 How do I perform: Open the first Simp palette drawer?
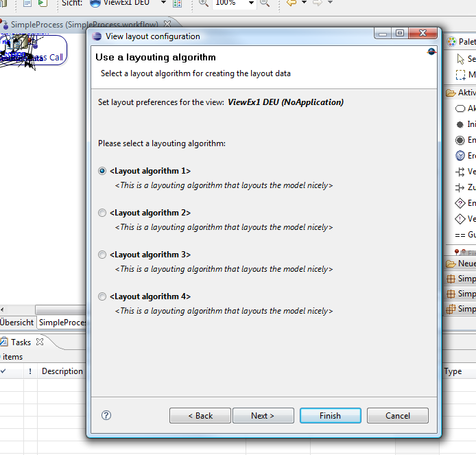(460, 279)
